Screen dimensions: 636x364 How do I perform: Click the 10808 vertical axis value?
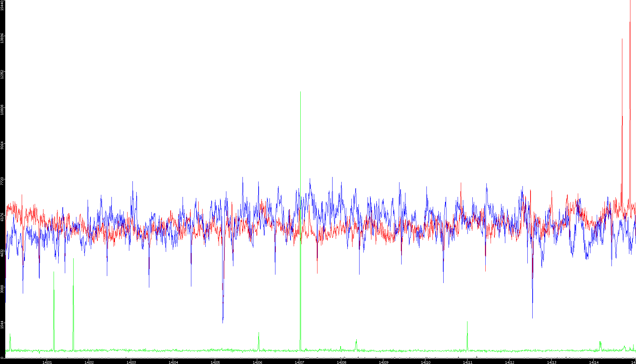click(x=2, y=110)
